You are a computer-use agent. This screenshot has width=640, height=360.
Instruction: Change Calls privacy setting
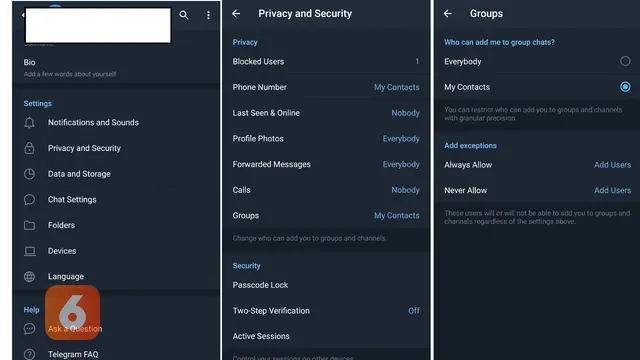pos(326,190)
